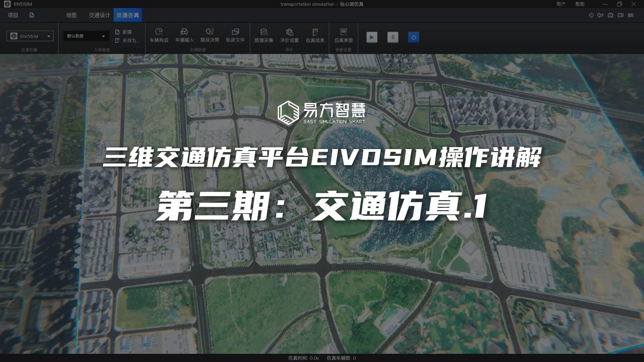Click the video recording icon

(621, 15)
